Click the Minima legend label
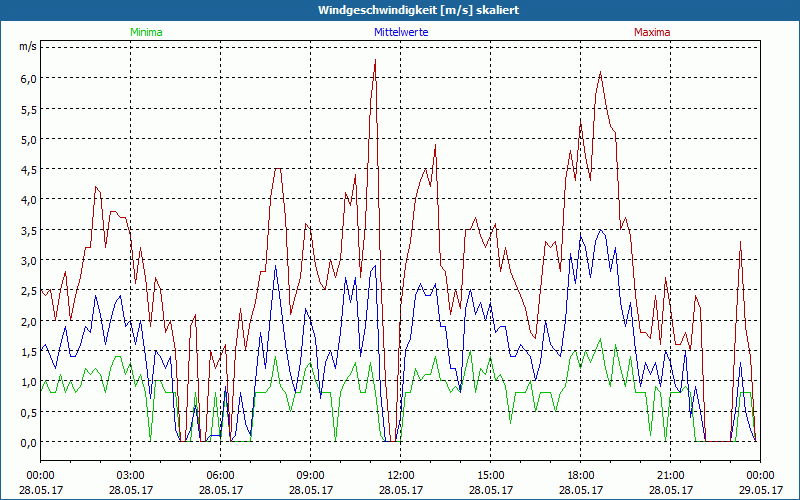 (x=146, y=32)
